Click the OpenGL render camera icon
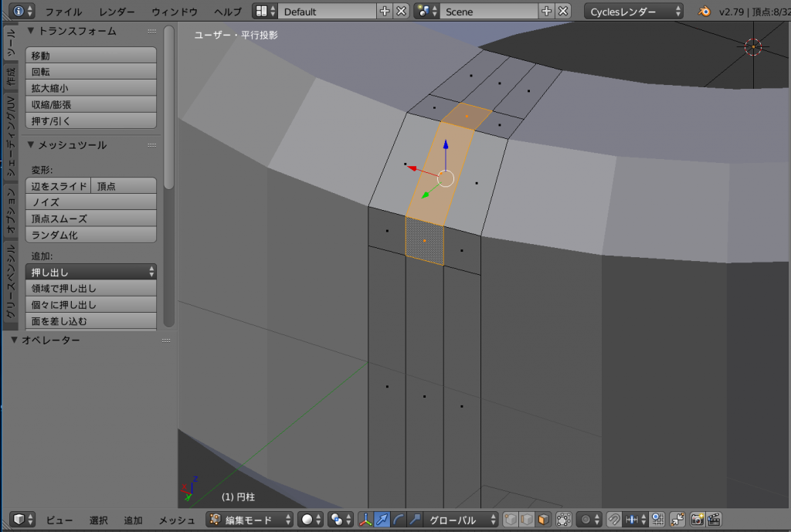Screen dimensions: 791x532 pyautogui.click(x=698, y=520)
